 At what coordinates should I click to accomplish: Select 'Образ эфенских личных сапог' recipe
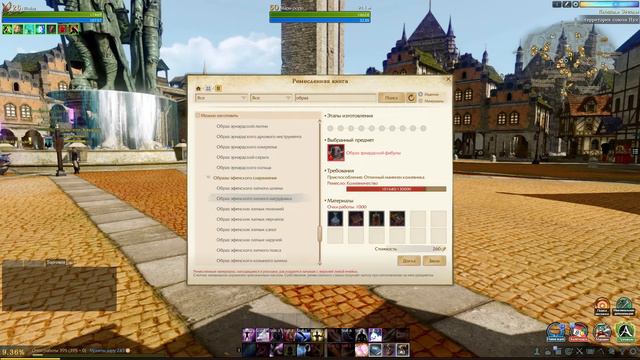point(247,230)
